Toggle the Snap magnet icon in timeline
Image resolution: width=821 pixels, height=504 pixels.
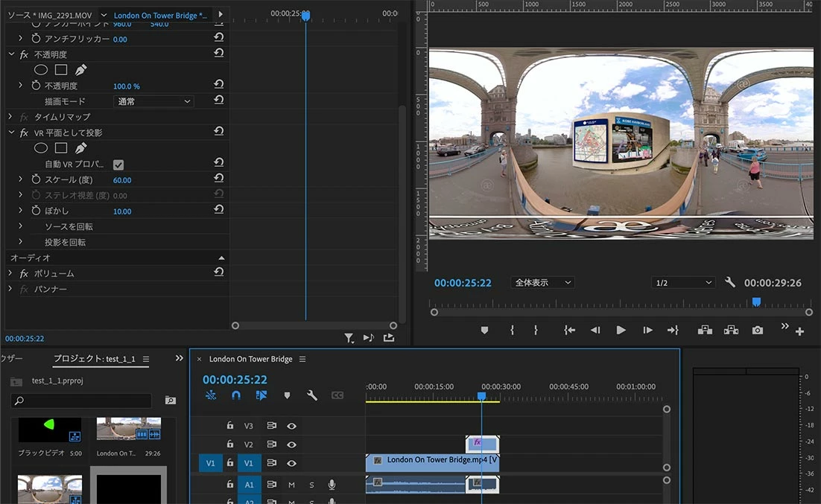tap(236, 395)
